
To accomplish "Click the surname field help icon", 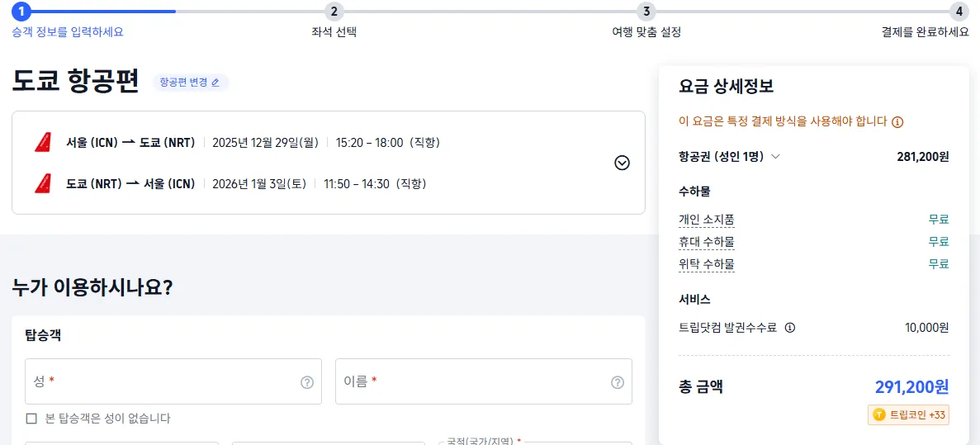I will click(307, 382).
